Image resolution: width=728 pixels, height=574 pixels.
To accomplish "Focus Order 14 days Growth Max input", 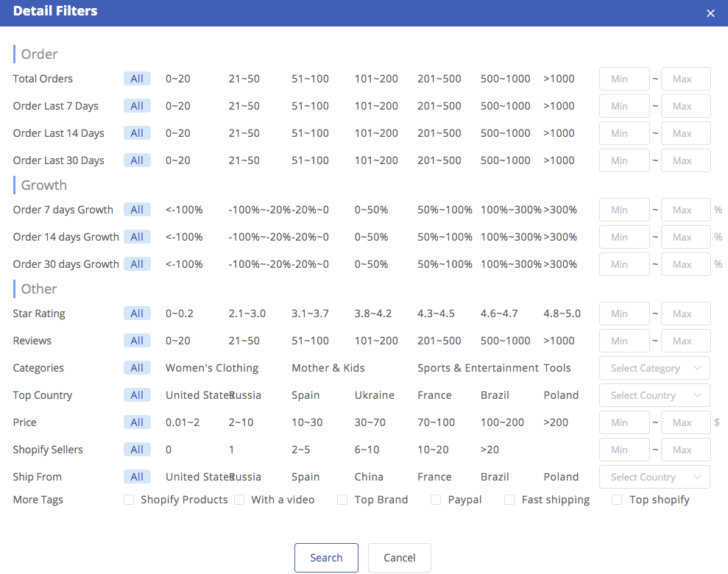I will [x=686, y=237].
